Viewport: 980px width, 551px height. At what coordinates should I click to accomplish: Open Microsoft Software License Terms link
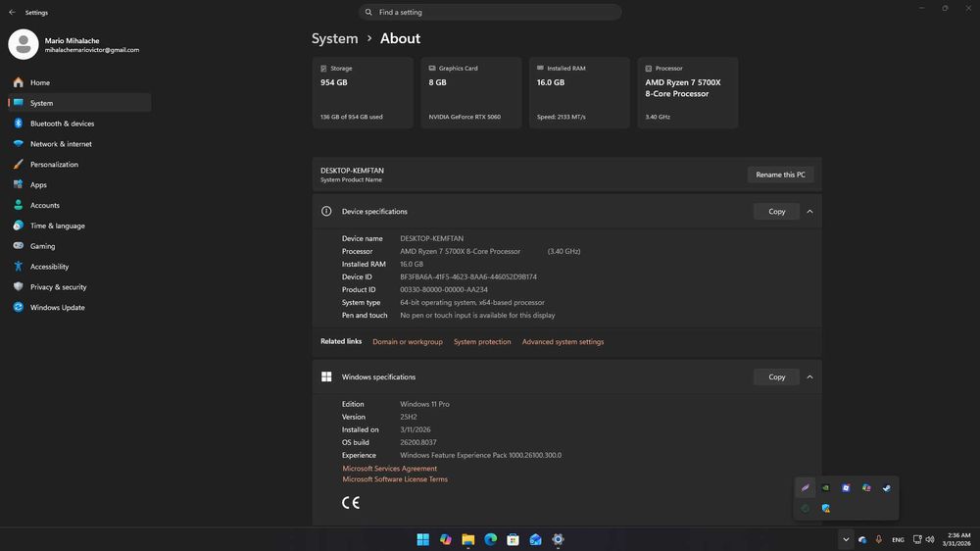click(x=395, y=479)
